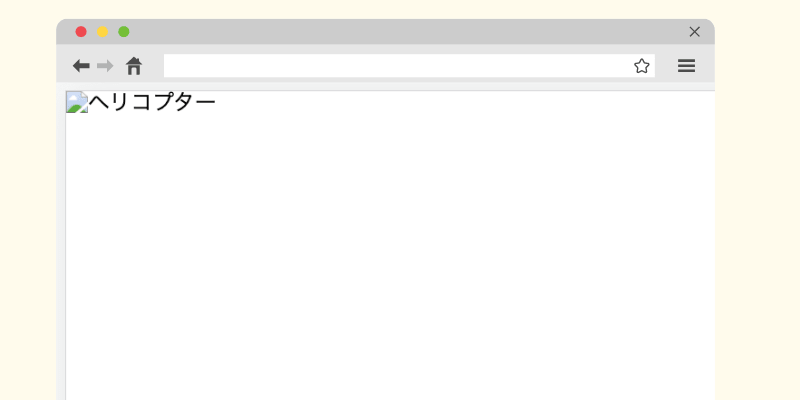This screenshot has height=400, width=800.
Task: Go forward with the grayed right arrow
Action: 105,66
